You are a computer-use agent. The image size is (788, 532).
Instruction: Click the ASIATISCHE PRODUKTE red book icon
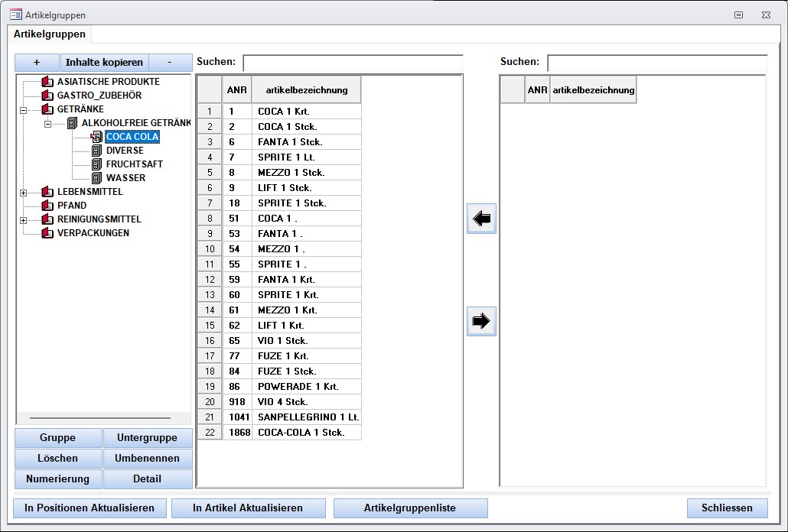(47, 82)
